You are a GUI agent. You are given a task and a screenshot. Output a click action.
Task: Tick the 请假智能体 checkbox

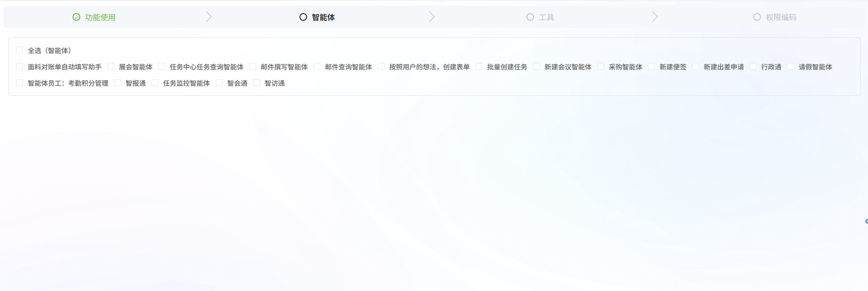(x=791, y=67)
